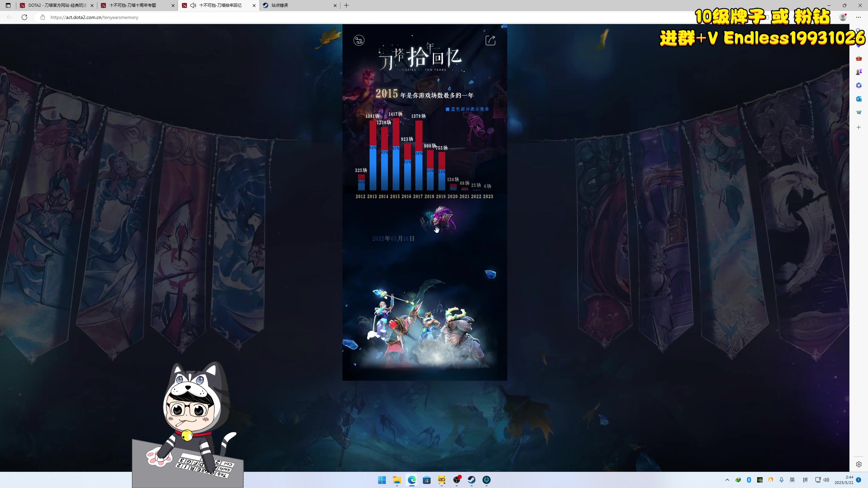The width and height of the screenshot is (868, 488).
Task: Open the orange shield security tray icon
Action: [770, 480]
